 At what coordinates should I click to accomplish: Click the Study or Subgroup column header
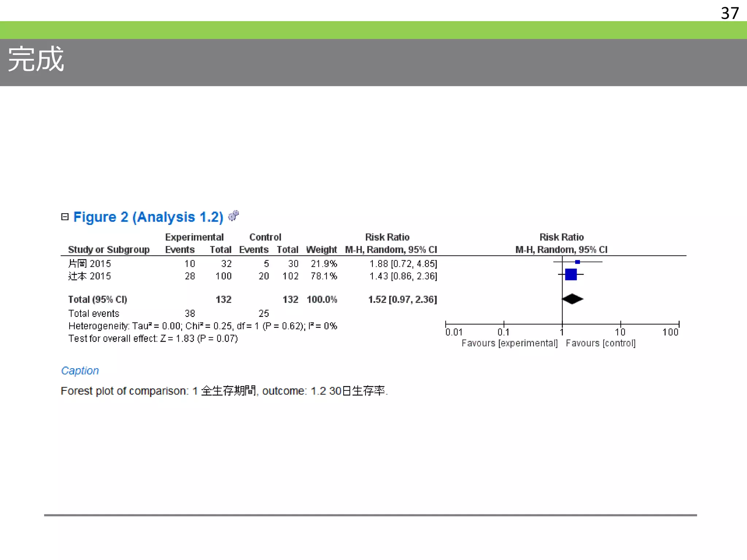(109, 250)
